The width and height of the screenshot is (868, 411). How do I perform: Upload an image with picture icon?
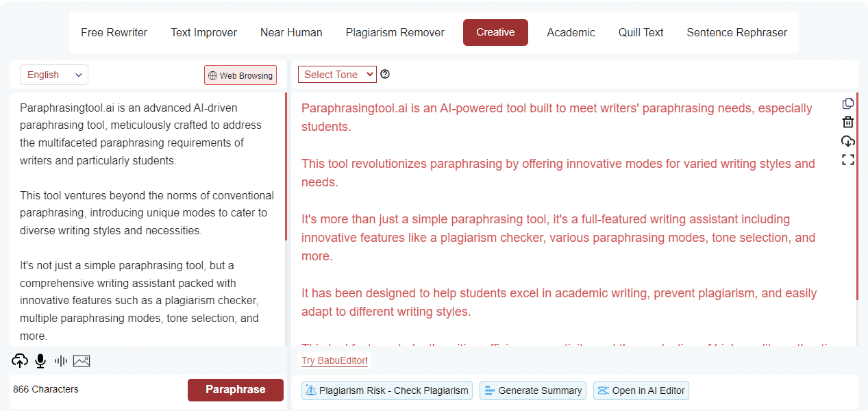[82, 360]
